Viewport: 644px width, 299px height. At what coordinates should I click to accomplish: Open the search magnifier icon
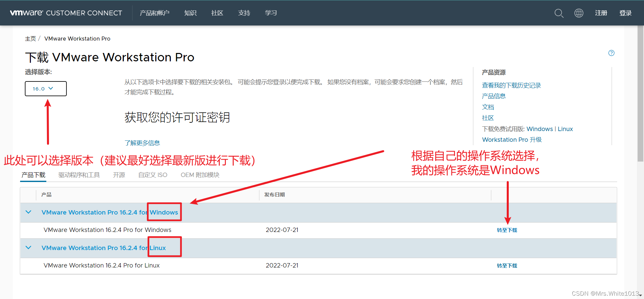pyautogui.click(x=559, y=13)
